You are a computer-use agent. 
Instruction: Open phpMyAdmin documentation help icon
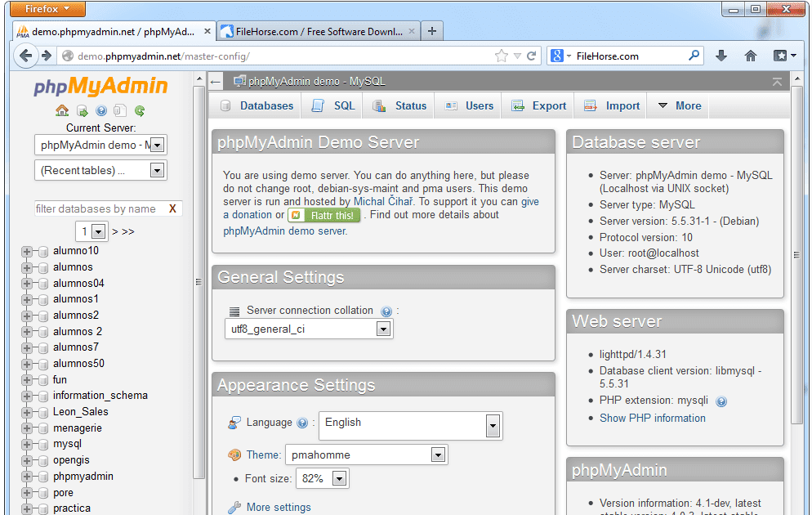101,110
